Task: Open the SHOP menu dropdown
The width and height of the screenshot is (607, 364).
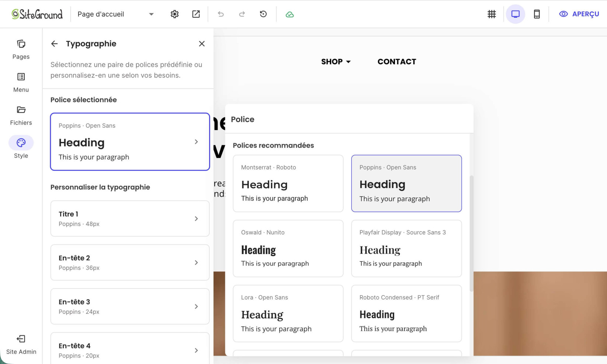Action: (336, 62)
